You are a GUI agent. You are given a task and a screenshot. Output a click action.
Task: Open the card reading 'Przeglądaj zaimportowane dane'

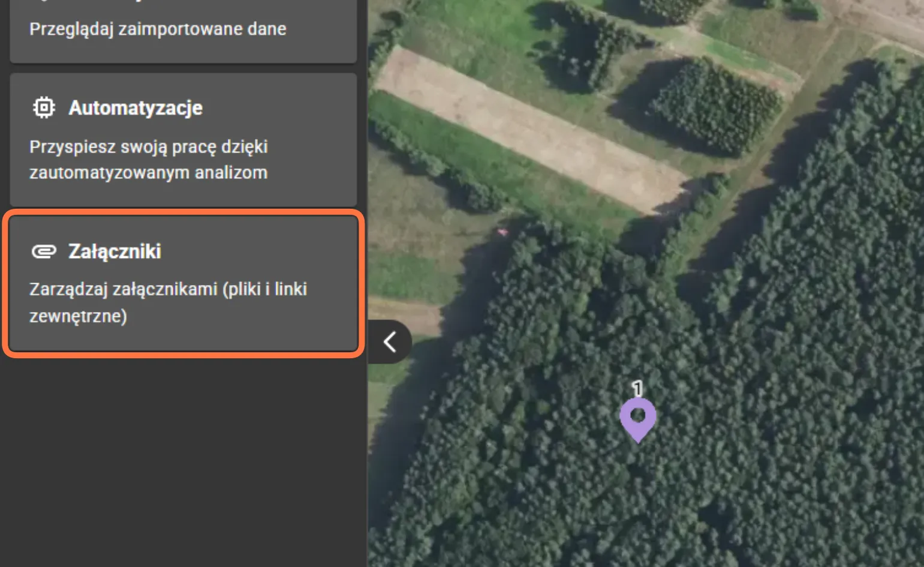pyautogui.click(x=183, y=31)
